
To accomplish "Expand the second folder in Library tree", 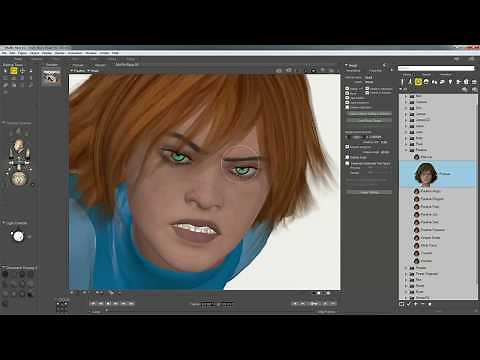I will tap(406, 102).
